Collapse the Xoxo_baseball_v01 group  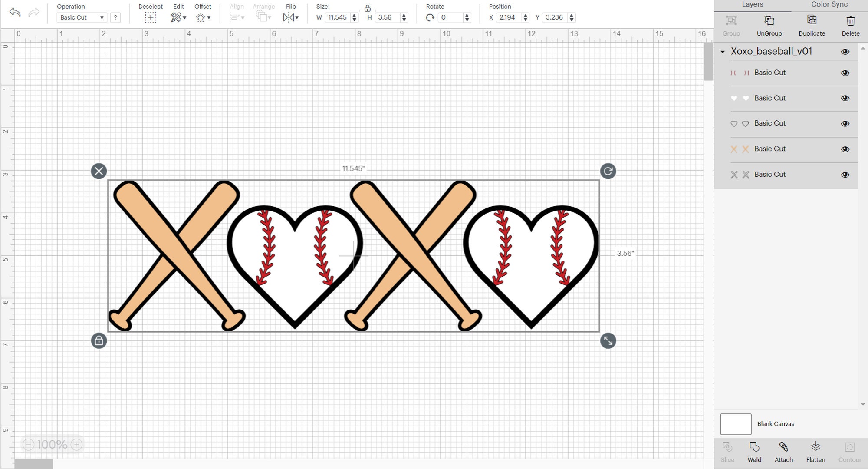(722, 51)
